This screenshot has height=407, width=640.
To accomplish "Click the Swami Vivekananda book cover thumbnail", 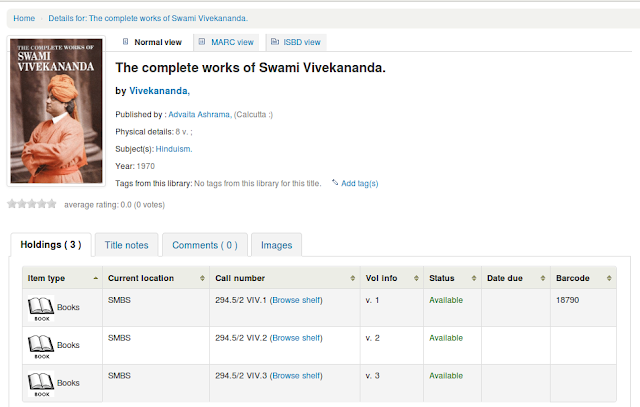I will pos(56,110).
